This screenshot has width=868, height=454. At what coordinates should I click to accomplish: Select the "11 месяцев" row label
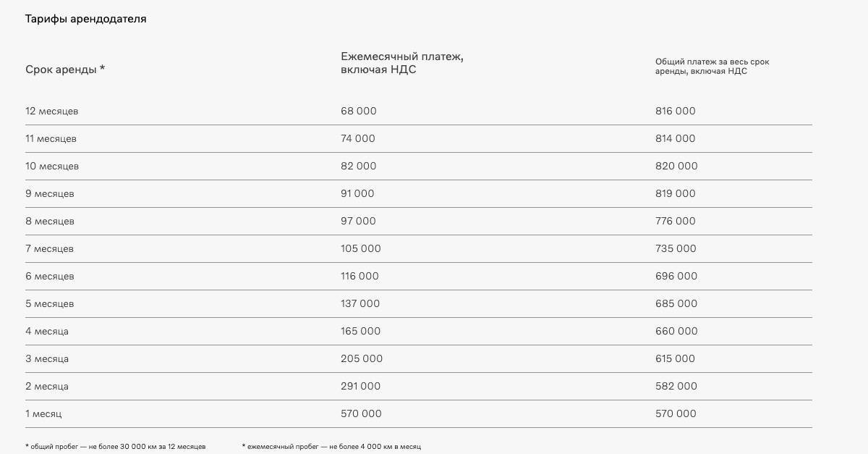(x=51, y=139)
